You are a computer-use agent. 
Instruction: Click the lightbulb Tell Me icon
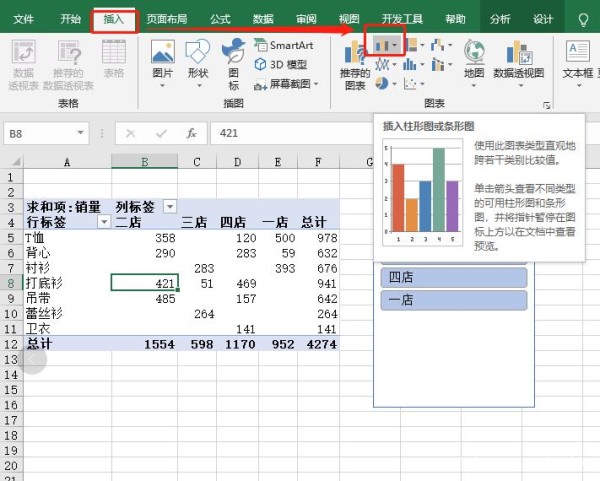[x=583, y=20]
